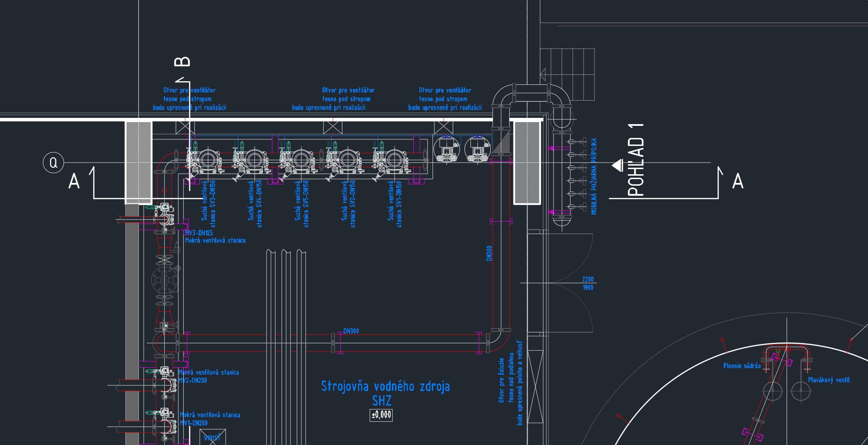Click the DN300 label on horizontal pipe
868x445 pixels.
coord(351,331)
